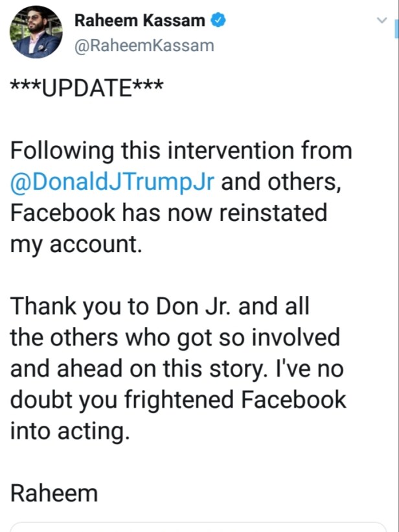
Task: Open Raheem Kassam's profile picture
Action: point(36,32)
